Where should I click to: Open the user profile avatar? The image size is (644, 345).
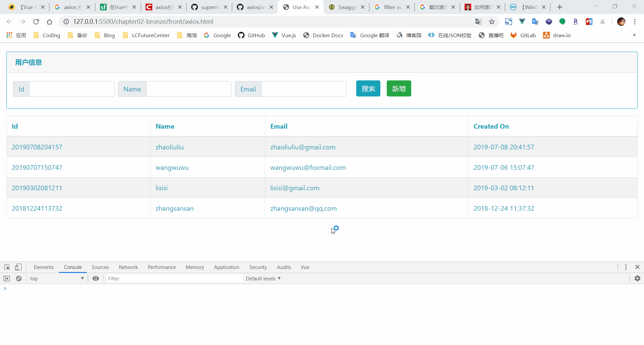pyautogui.click(x=621, y=22)
